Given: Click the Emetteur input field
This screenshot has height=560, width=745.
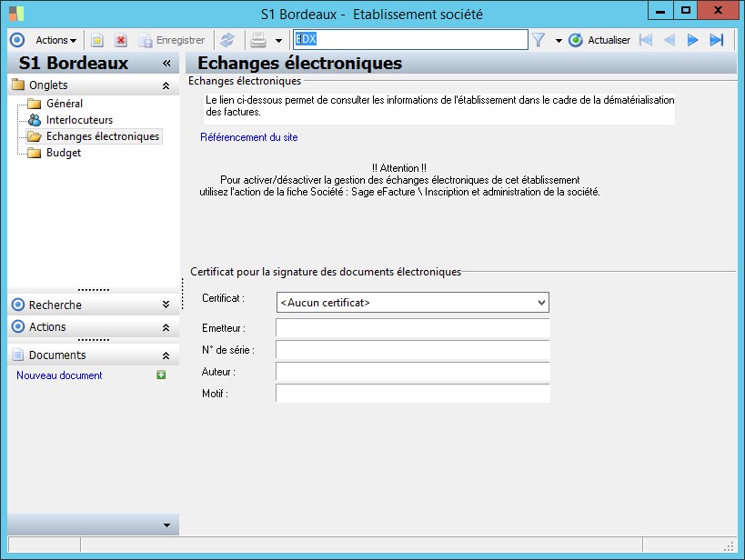Looking at the screenshot, I should [412, 328].
